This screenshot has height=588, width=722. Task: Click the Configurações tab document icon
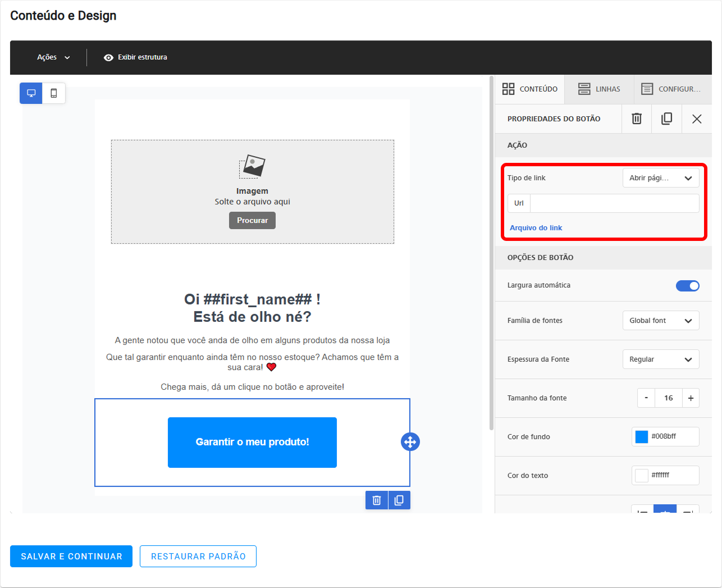647,89
